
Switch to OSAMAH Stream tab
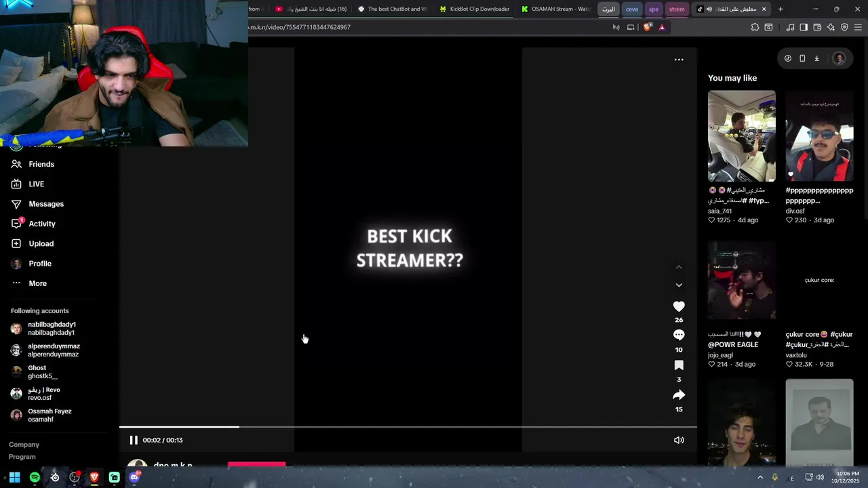tap(555, 9)
